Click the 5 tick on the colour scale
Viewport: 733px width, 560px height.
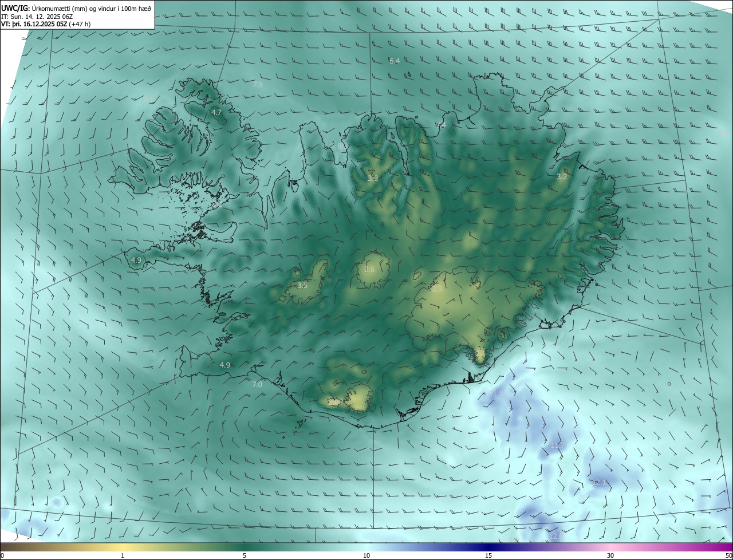point(245,555)
